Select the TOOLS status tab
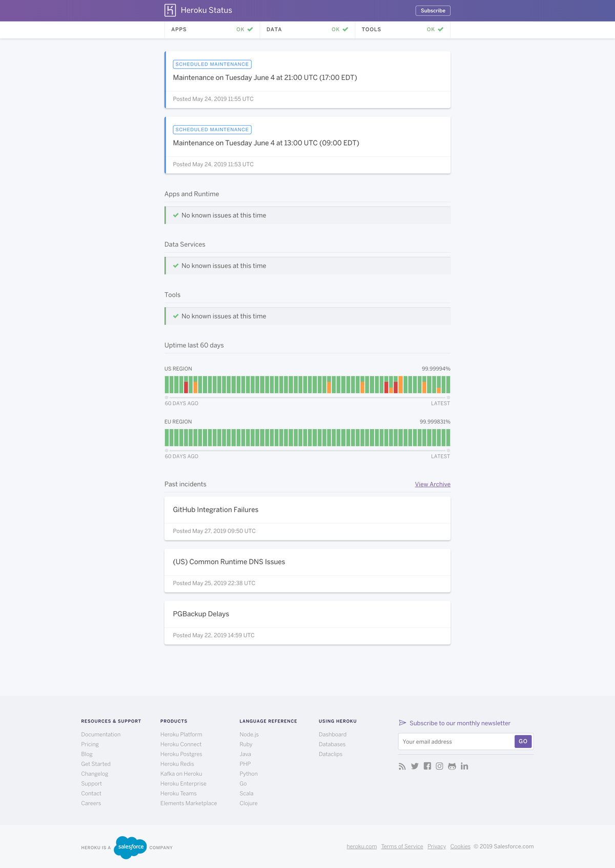 click(x=403, y=30)
